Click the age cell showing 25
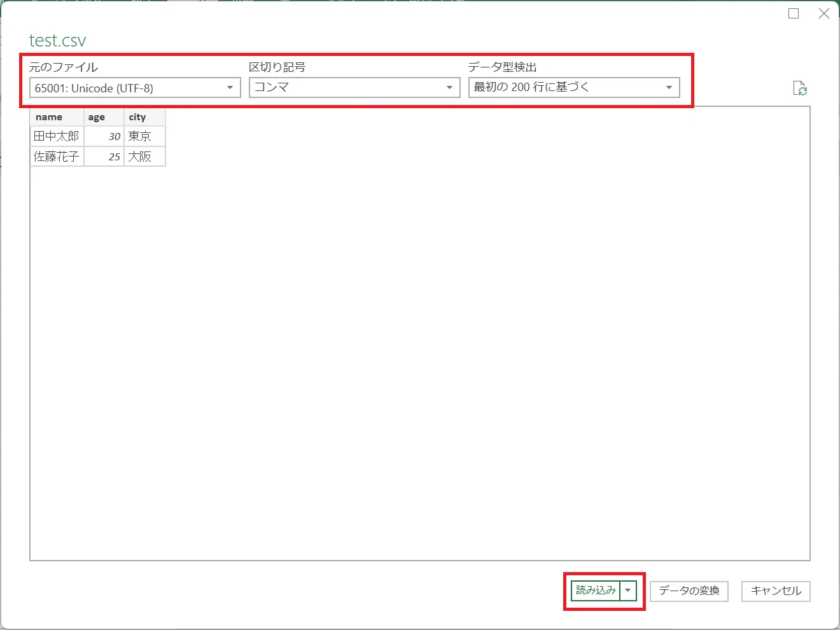 [x=104, y=157]
